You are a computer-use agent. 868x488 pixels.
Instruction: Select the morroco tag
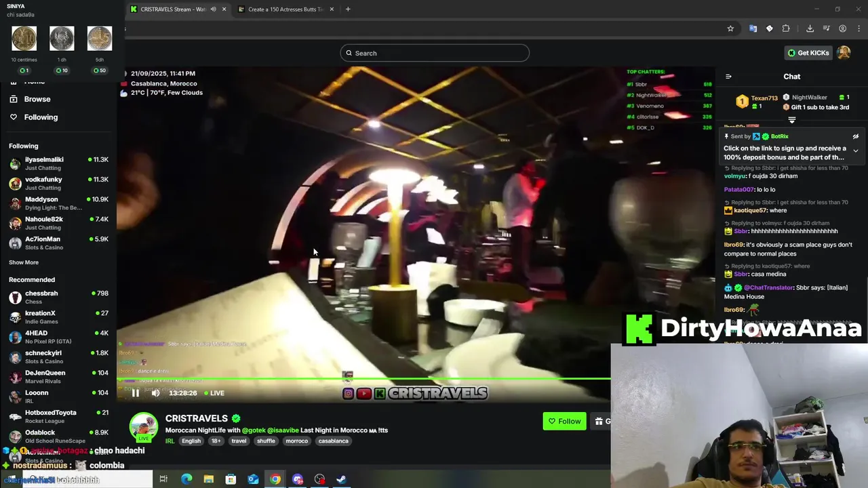click(296, 441)
